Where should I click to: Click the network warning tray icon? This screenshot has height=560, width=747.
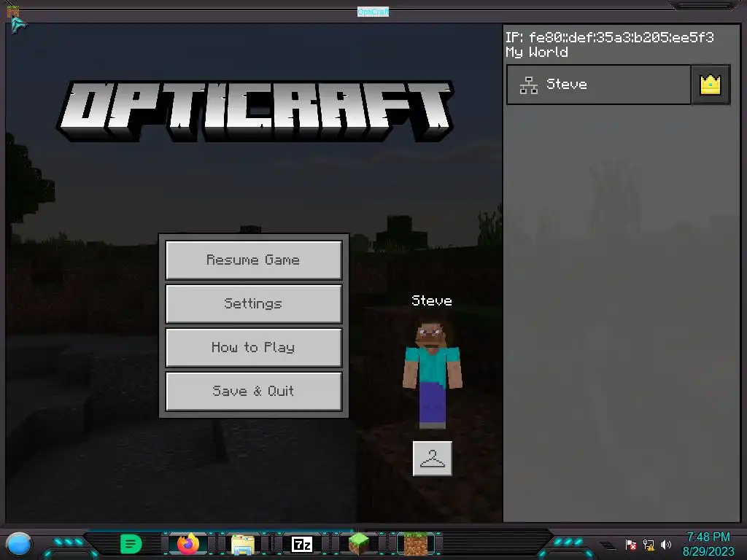(649, 544)
